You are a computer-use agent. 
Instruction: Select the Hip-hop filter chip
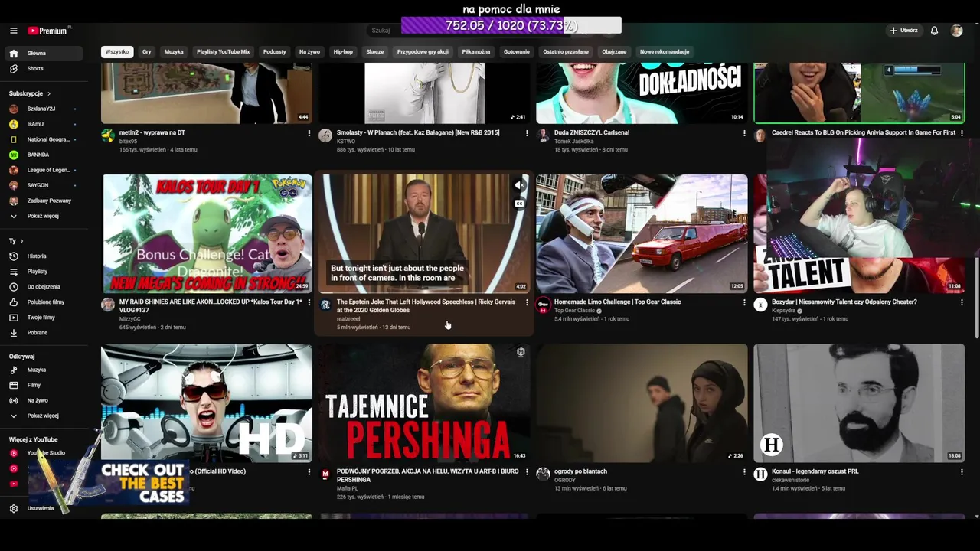point(343,52)
